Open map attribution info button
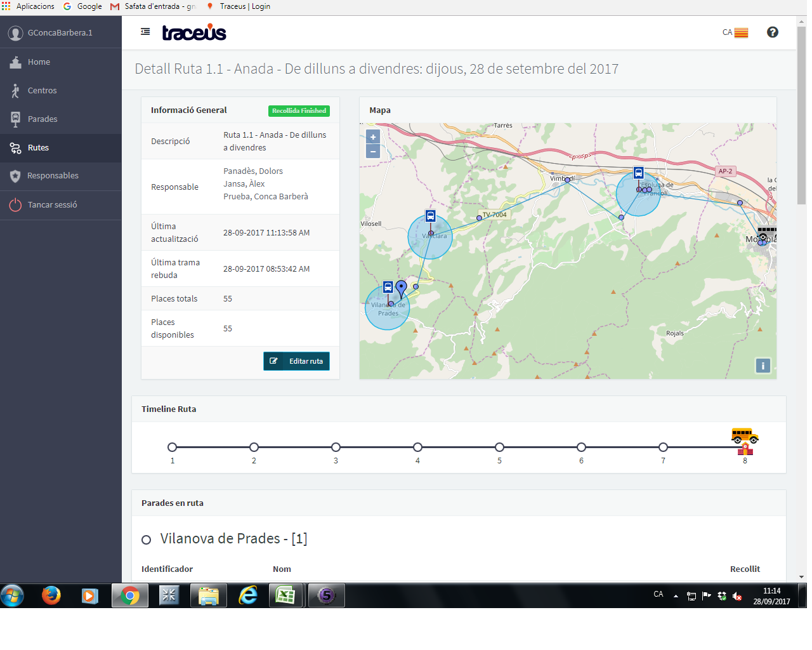The height and width of the screenshot is (650, 812). click(x=763, y=366)
